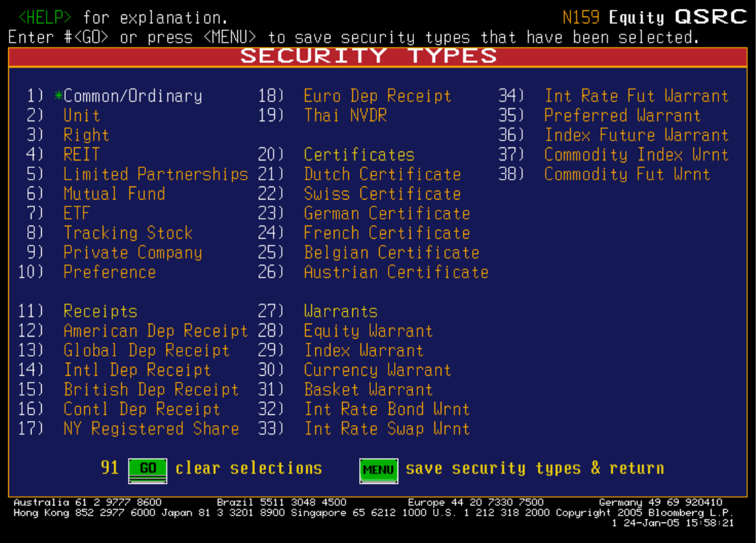756x543 pixels.
Task: Pick the Int Rate Swap Wrnt option
Action: [387, 429]
